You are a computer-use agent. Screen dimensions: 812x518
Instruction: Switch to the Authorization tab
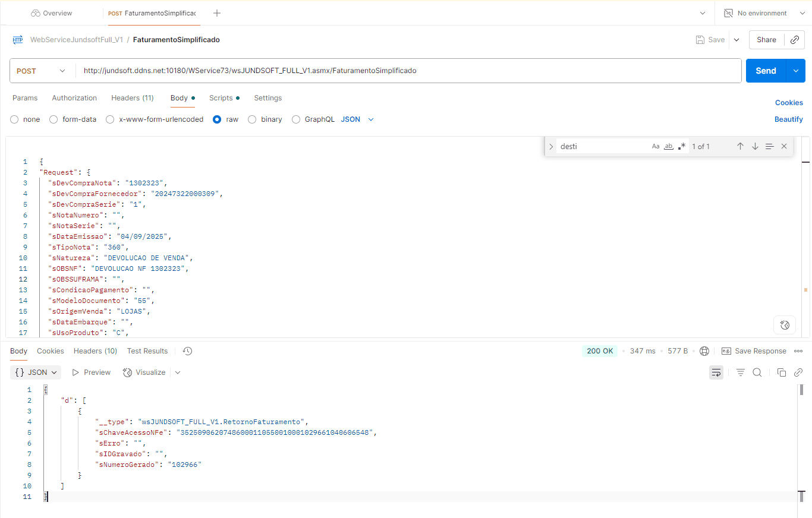click(74, 98)
